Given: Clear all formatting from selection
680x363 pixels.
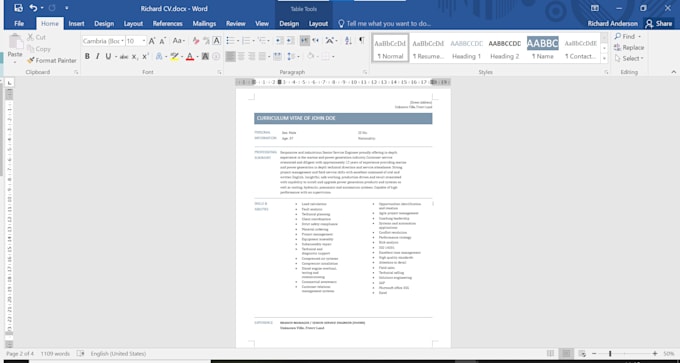Looking at the screenshot, I should [196, 41].
